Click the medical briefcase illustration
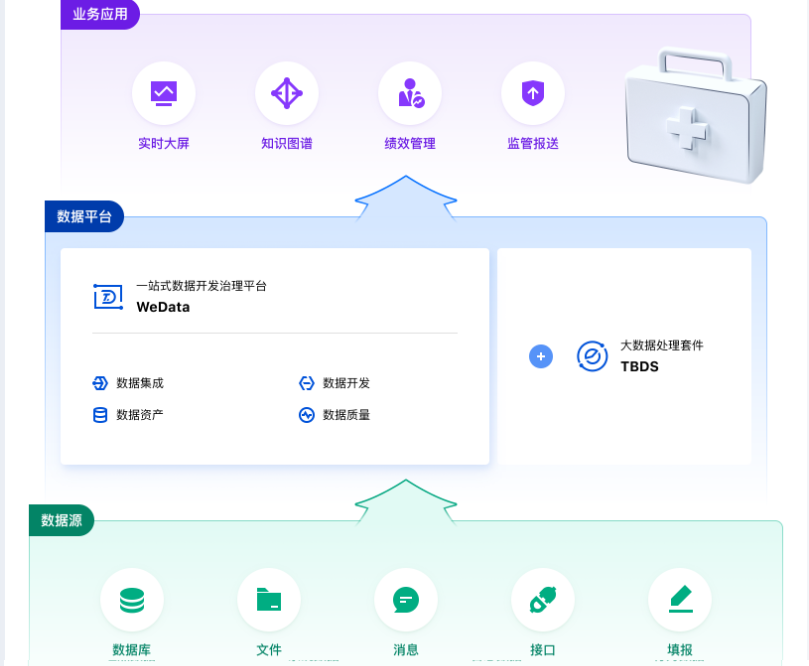 coord(696,116)
